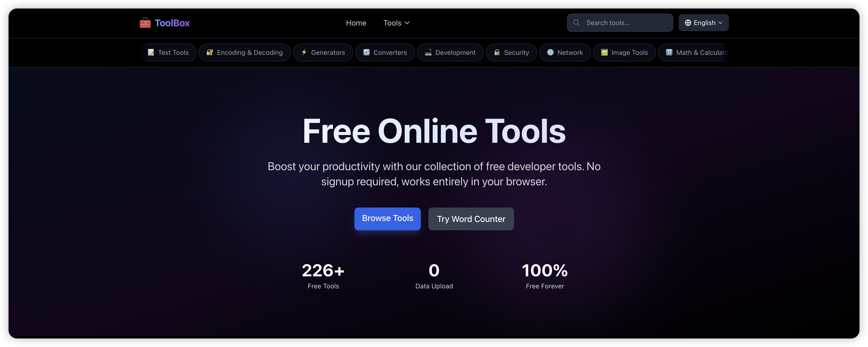This screenshot has width=868, height=347.
Task: Click the lightning icon for Generators
Action: click(304, 52)
